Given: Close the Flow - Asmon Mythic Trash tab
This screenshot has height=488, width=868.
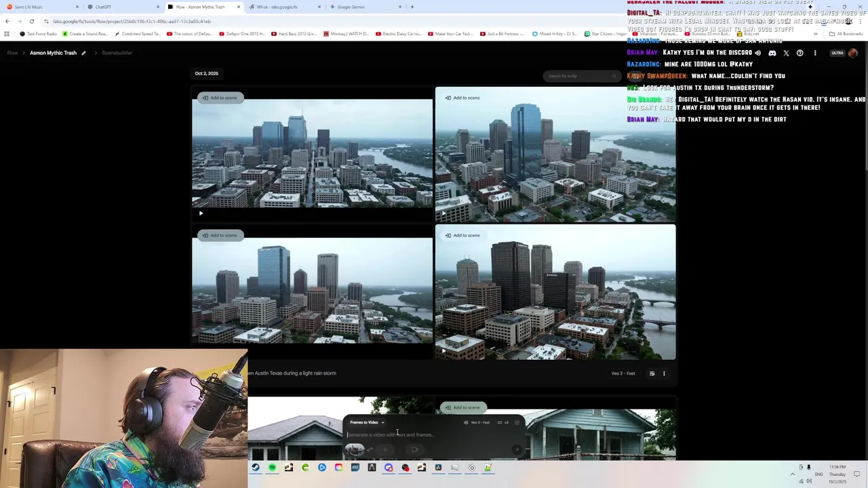Looking at the screenshot, I should coord(239,7).
